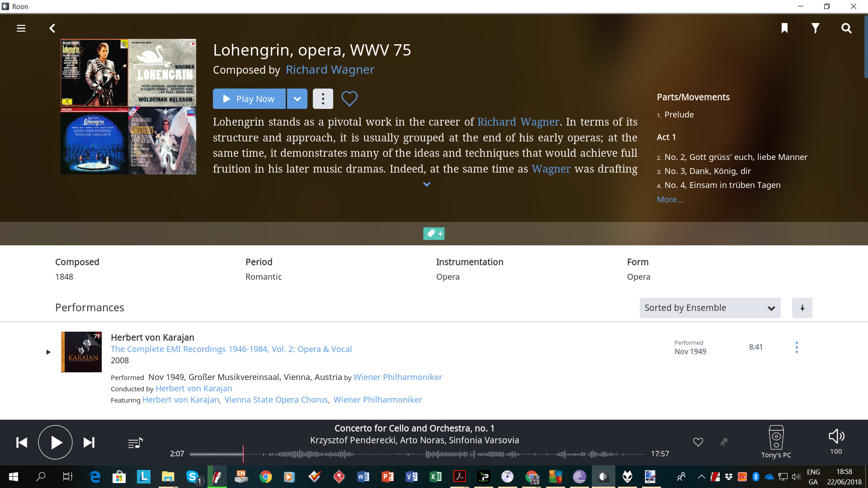Favorite the currently playing track
Image resolution: width=868 pixels, height=488 pixels.
(x=698, y=442)
